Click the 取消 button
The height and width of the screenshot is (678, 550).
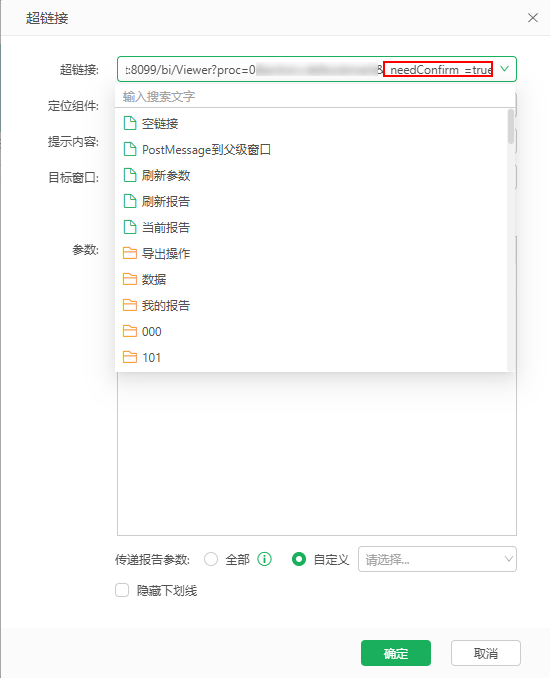click(x=486, y=653)
